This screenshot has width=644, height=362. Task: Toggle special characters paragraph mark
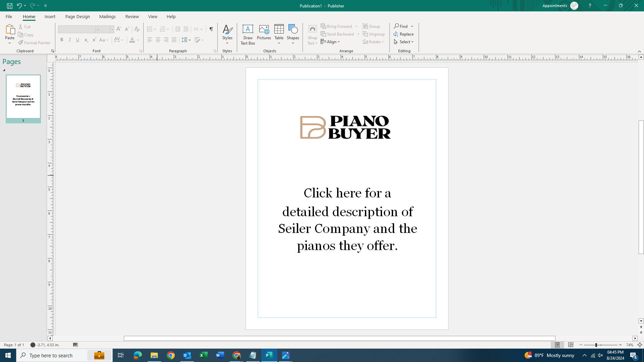click(x=211, y=29)
